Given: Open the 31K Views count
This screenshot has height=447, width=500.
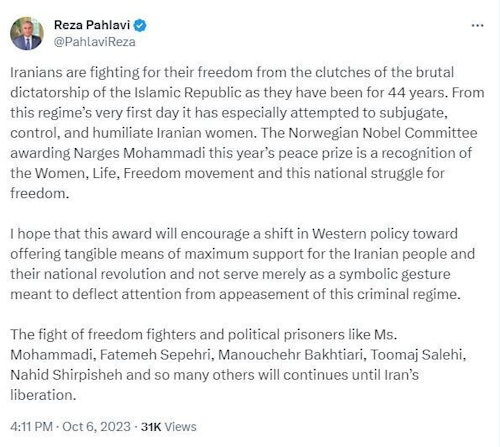Looking at the screenshot, I should click(168, 427).
